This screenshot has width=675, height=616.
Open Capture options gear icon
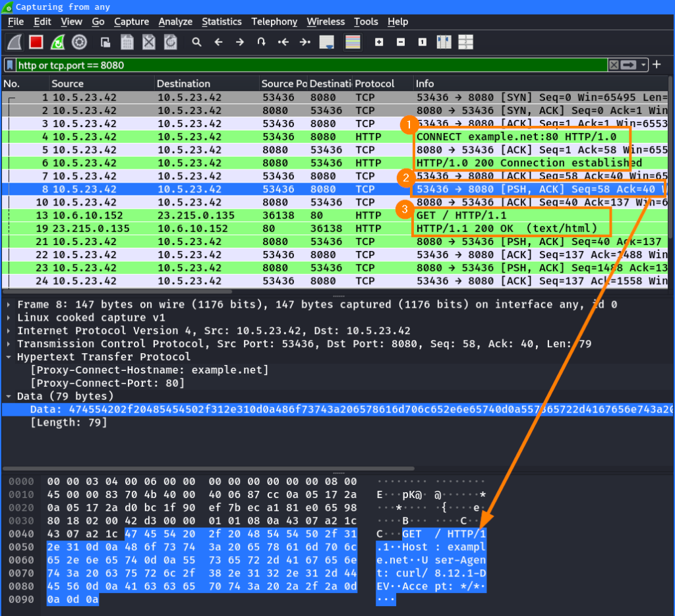(x=79, y=42)
